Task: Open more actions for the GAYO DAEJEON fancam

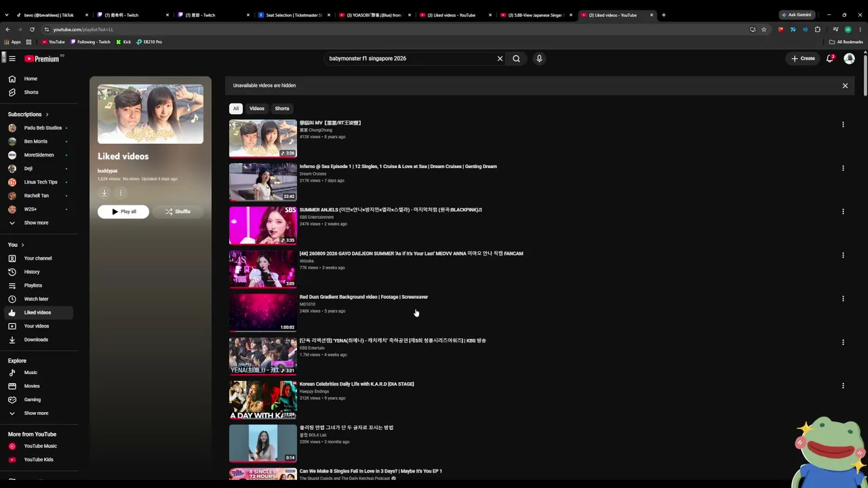Action: coord(843,256)
